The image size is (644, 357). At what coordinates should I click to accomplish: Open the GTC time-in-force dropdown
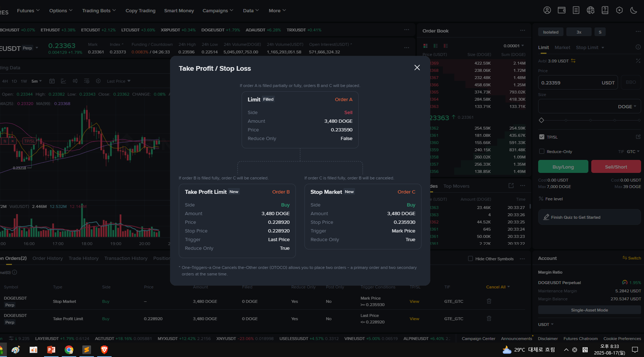(633, 152)
